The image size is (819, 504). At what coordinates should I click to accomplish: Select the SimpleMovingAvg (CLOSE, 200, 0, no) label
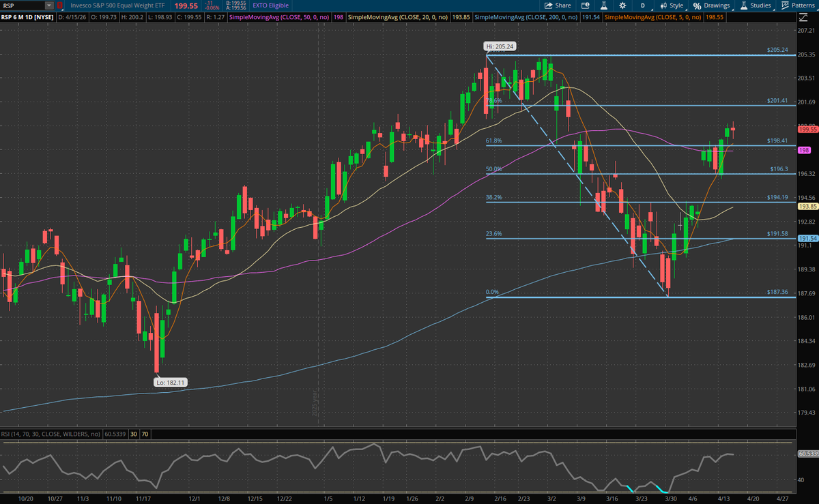(x=526, y=16)
